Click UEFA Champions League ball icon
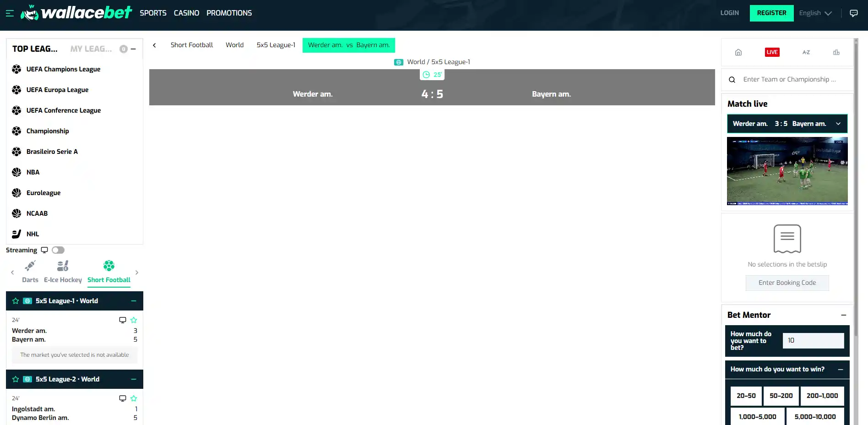868x425 pixels. pos(16,69)
